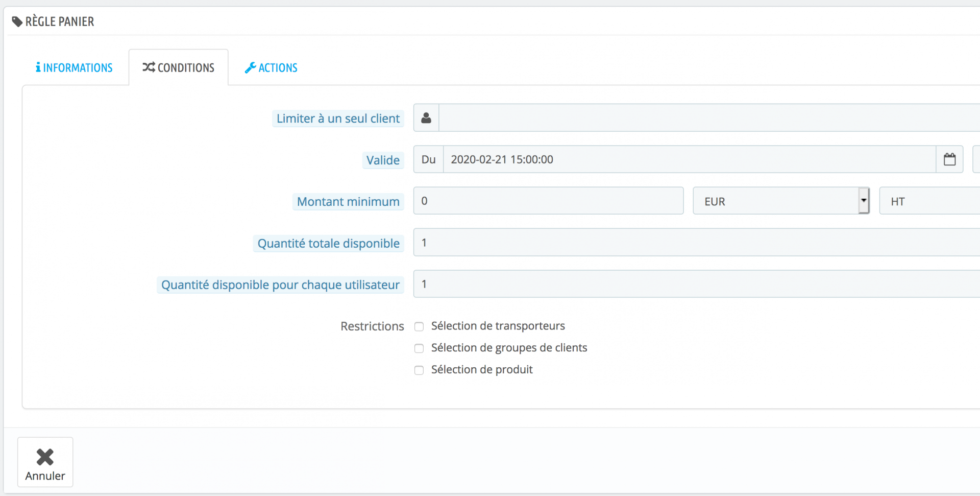Open the Informations tab
Viewport: 980px width, 496px height.
(x=74, y=67)
